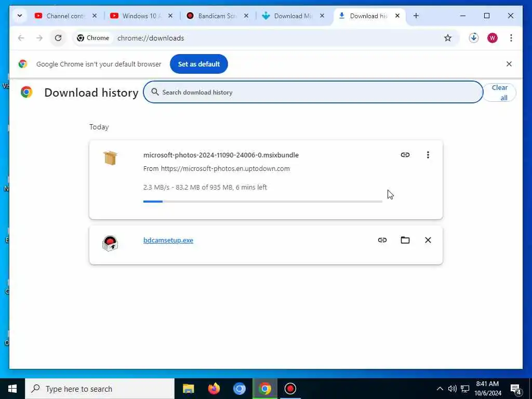Viewport: 532px width, 399px height.
Task: Open the downloads bubble in the toolbar
Action: pyautogui.click(x=474, y=37)
